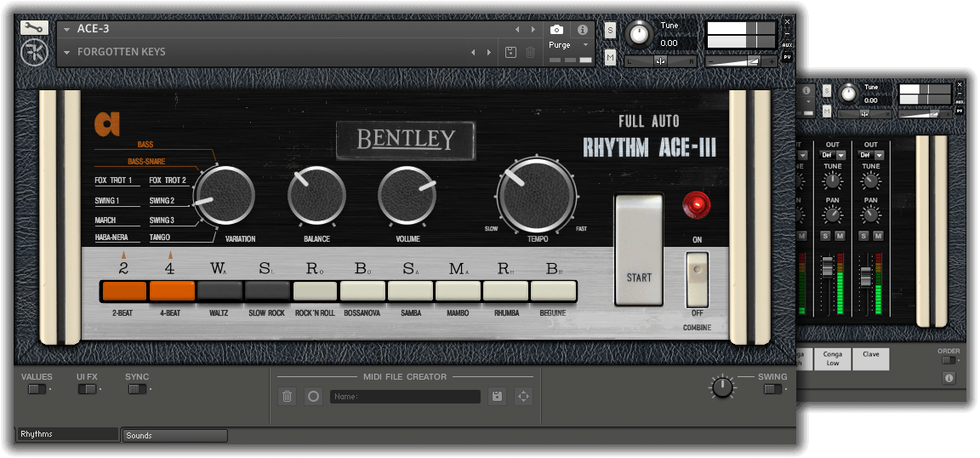Image resolution: width=980 pixels, height=458 pixels.
Task: Click the VARIATION knob
Action: click(x=225, y=196)
